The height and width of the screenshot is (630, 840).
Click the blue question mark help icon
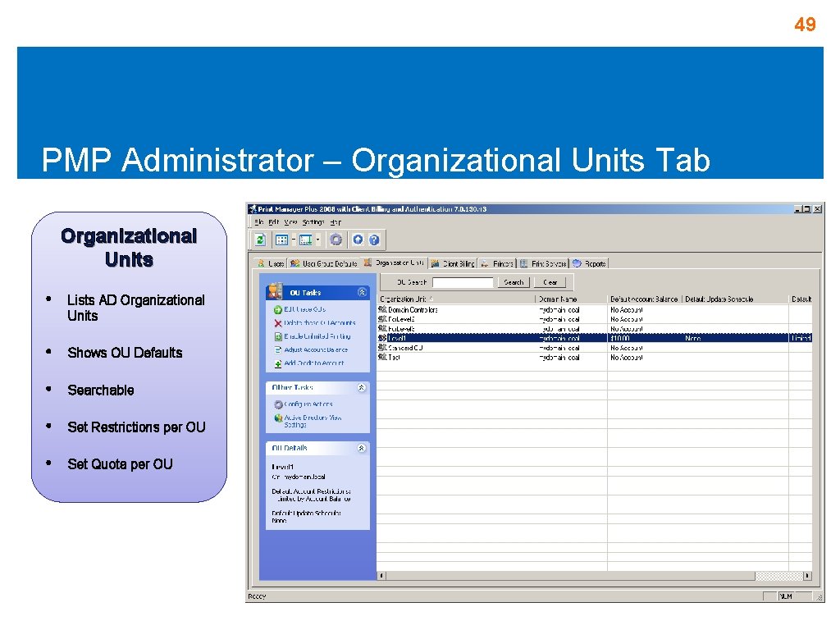[x=374, y=240]
